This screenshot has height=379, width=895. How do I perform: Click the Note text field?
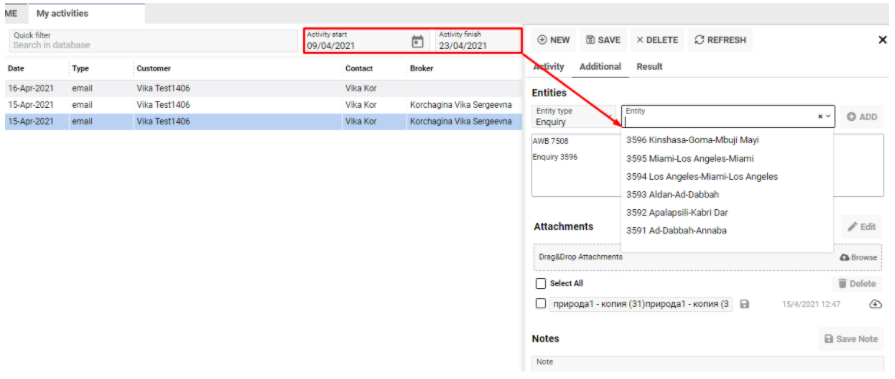pos(708,364)
